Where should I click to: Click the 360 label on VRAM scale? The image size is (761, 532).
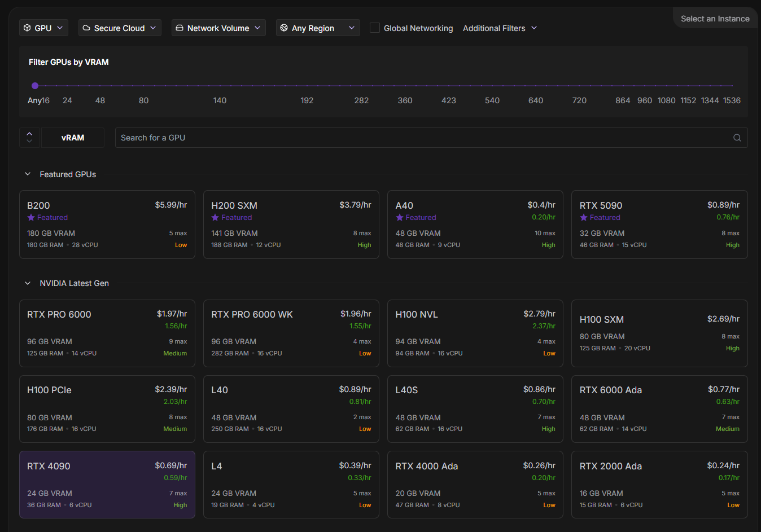[405, 100]
